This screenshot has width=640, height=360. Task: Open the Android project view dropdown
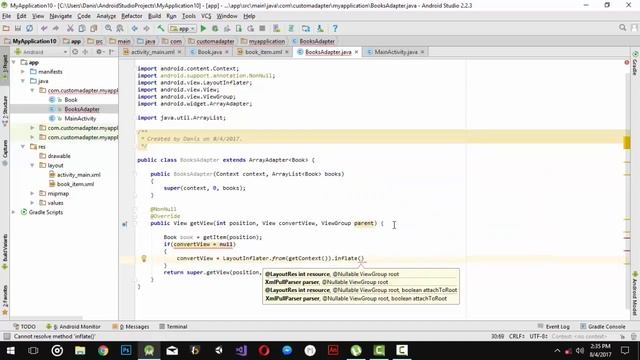point(41,52)
